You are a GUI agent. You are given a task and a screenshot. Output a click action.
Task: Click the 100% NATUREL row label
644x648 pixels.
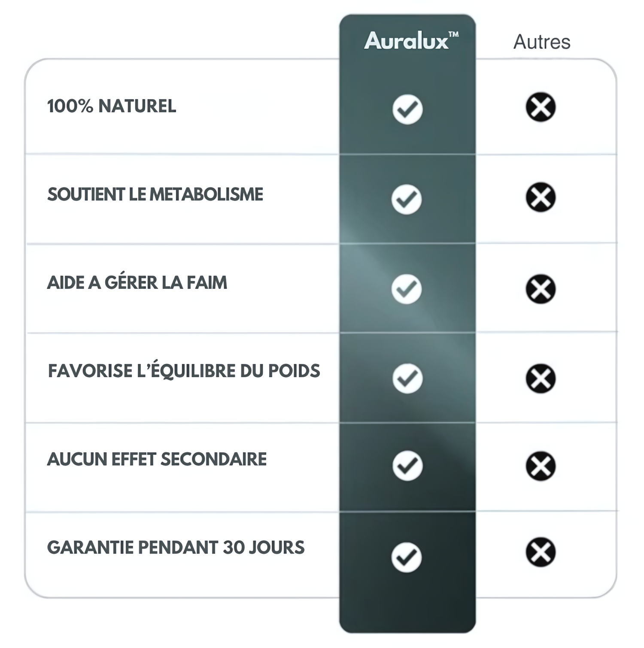tap(112, 106)
